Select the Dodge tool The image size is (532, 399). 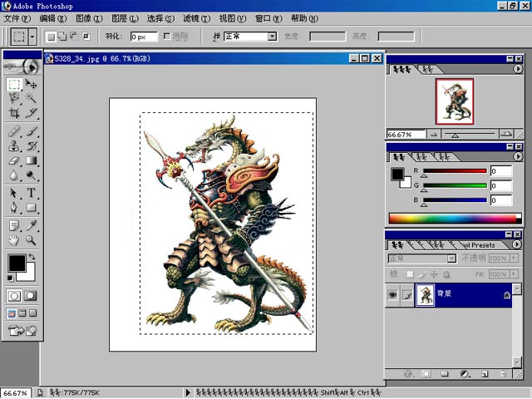[x=32, y=175]
